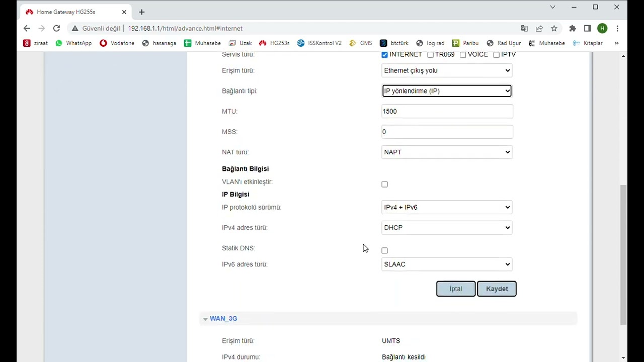The width and height of the screenshot is (644, 362).
Task: Enable the Statik DNS checkbox
Action: pos(384,250)
